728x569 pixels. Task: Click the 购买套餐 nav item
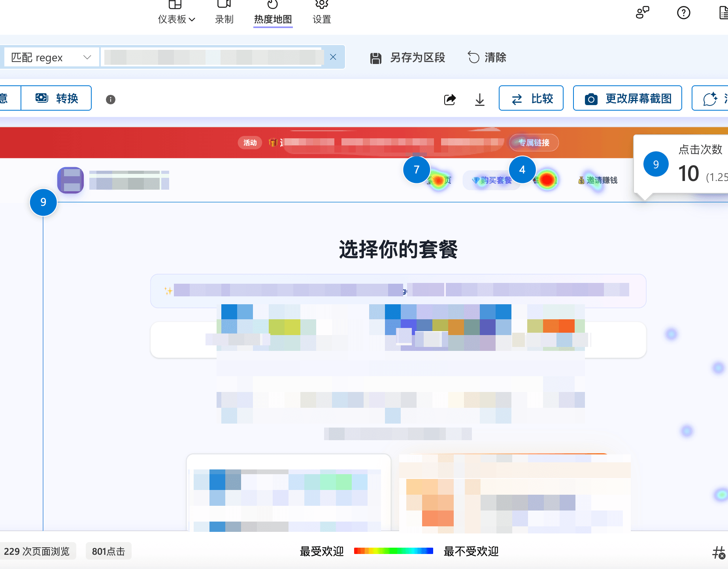click(492, 180)
